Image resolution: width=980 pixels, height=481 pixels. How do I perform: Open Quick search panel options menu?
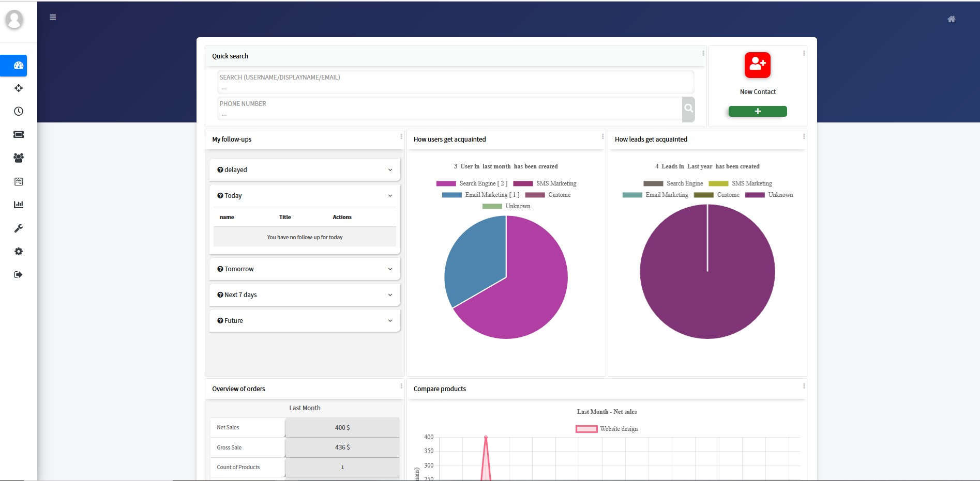click(x=702, y=53)
